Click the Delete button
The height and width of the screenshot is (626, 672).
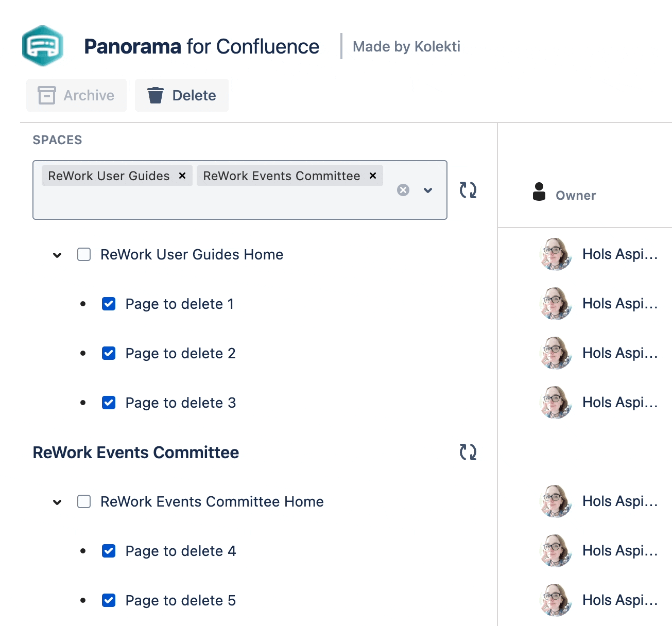pyautogui.click(x=182, y=95)
